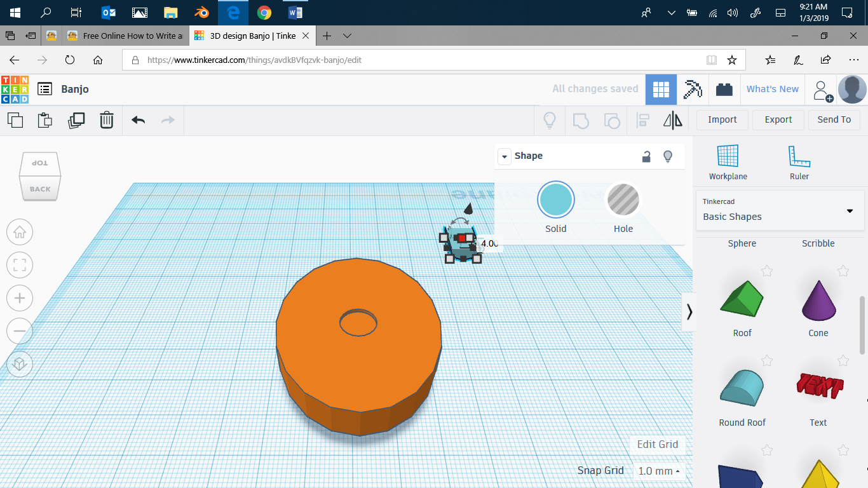Viewport: 868px width, 488px height.
Task: Open the Snap Grid 1.0 mm dropdown
Action: (659, 471)
